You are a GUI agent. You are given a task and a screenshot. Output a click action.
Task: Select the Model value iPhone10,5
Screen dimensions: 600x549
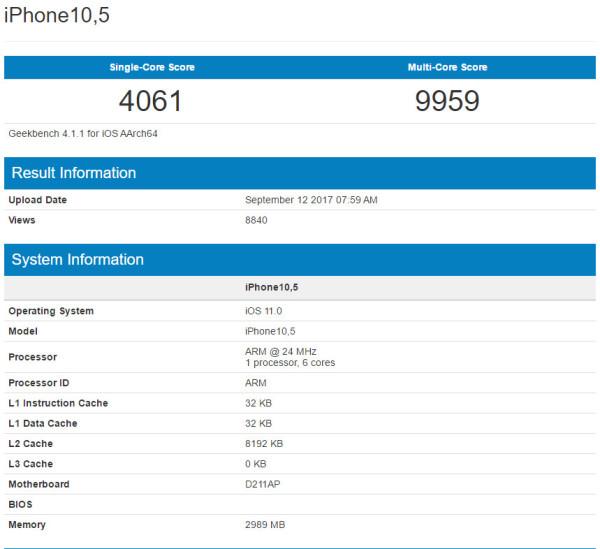click(270, 331)
